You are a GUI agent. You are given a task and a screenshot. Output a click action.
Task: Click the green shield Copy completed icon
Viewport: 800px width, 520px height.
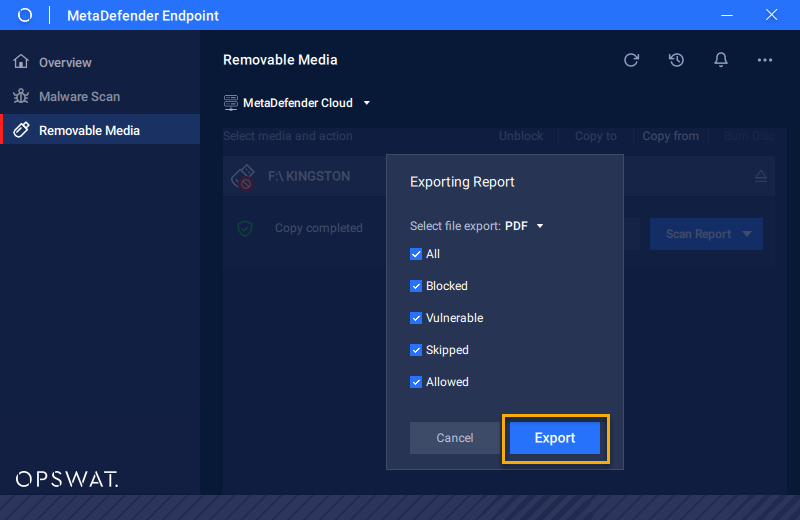(245, 228)
